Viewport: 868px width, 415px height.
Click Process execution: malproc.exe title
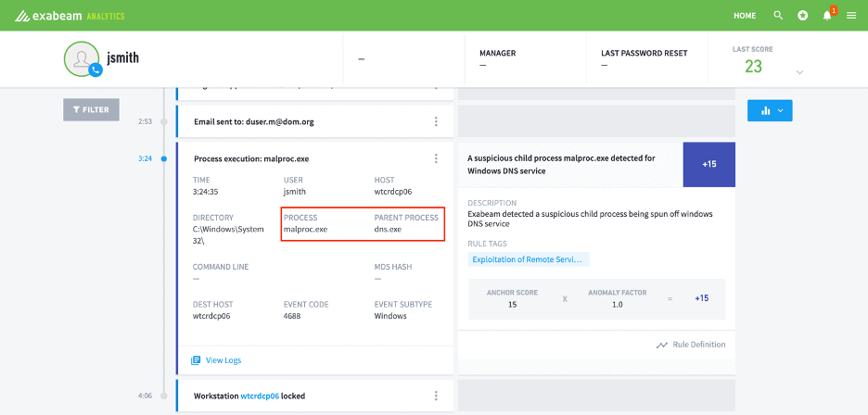(x=251, y=158)
